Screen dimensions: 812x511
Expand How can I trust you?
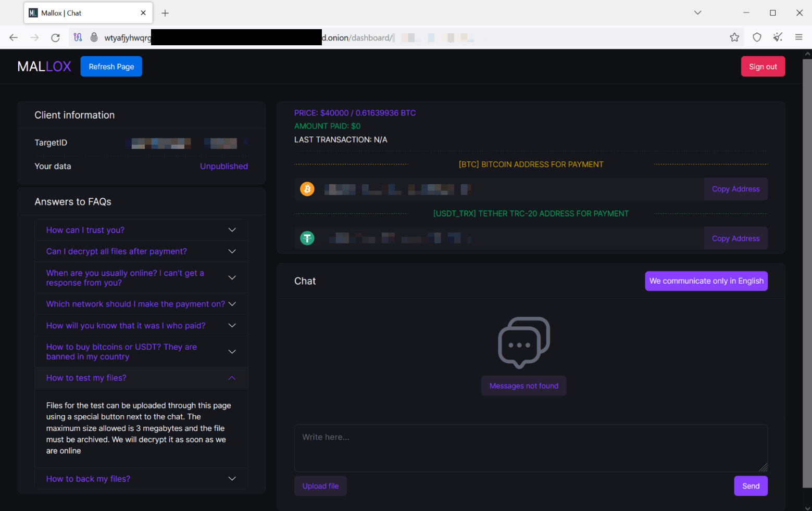(141, 230)
